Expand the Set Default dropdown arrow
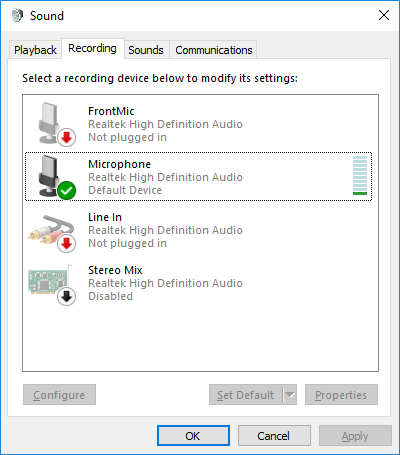 [x=290, y=395]
